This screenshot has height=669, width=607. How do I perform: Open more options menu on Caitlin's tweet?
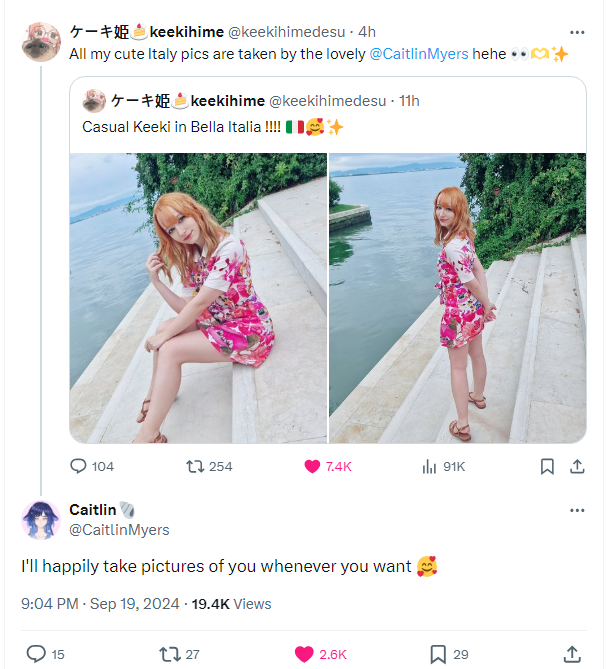(x=577, y=510)
